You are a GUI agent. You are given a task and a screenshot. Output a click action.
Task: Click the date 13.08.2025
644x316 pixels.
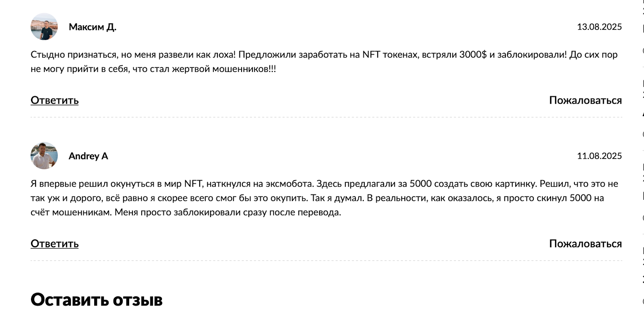pos(599,27)
